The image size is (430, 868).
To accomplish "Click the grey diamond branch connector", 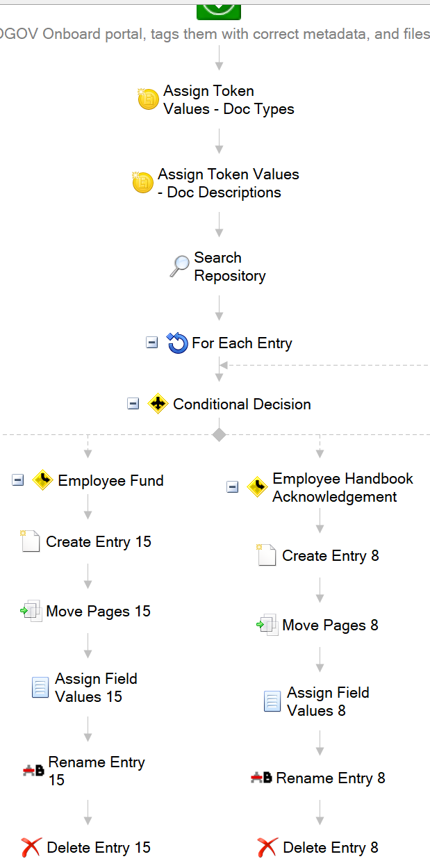I will coord(220,434).
